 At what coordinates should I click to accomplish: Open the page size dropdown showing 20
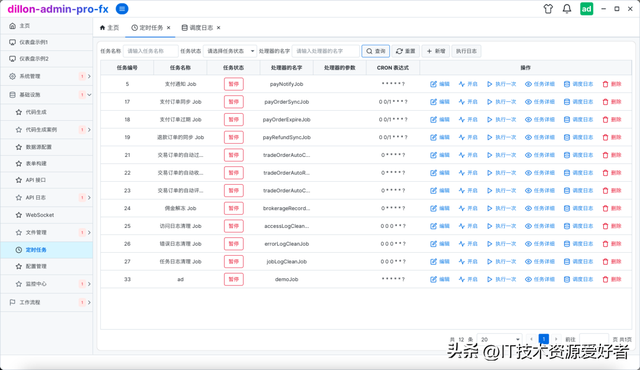point(500,339)
